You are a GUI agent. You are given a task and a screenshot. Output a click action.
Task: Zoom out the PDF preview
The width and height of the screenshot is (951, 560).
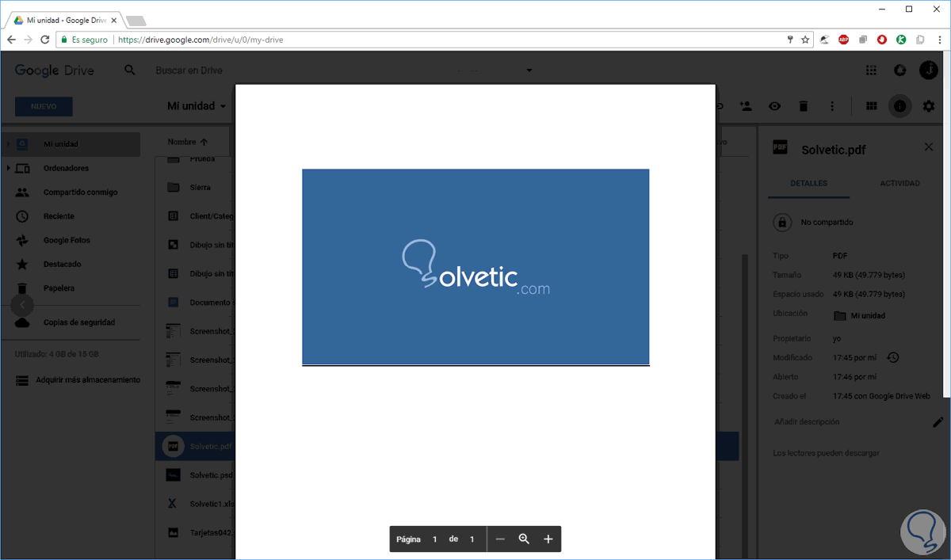pos(500,539)
